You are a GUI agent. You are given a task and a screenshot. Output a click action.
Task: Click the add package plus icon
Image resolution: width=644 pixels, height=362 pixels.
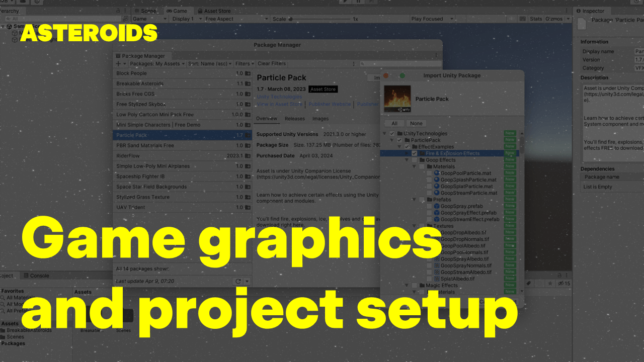click(x=118, y=64)
